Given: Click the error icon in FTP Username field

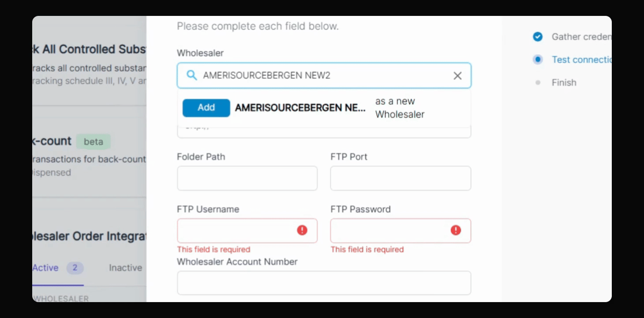Looking at the screenshot, I should pyautogui.click(x=302, y=230).
